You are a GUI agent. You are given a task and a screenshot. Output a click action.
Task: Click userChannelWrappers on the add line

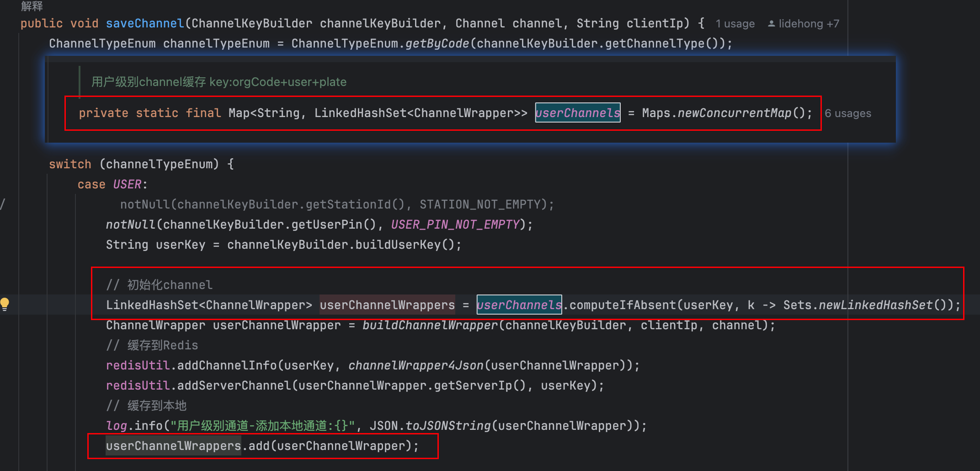(173, 446)
